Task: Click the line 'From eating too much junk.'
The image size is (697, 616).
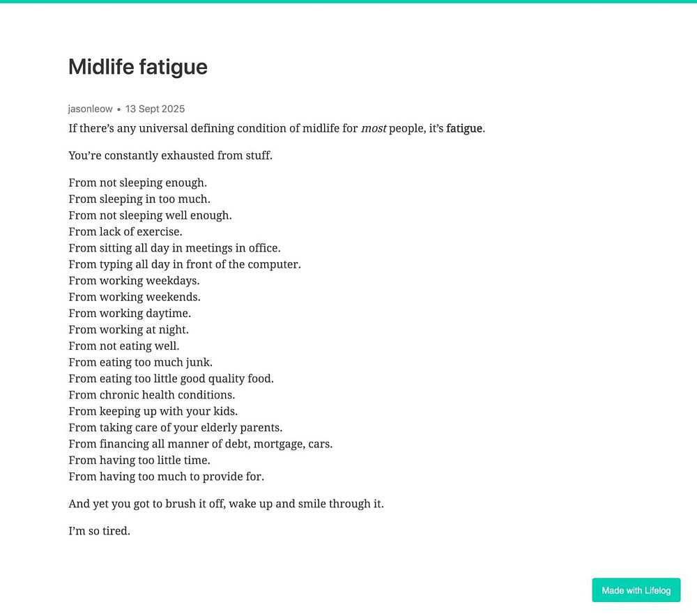Action: coord(140,362)
